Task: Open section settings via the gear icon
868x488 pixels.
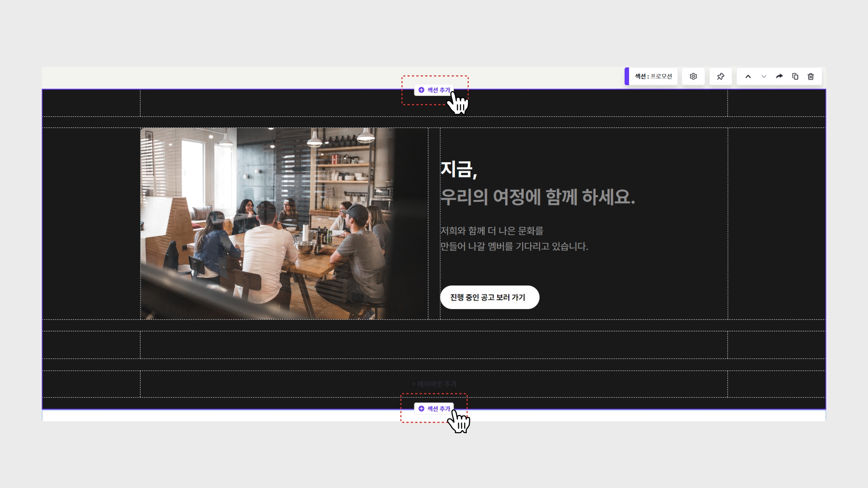Action: (x=693, y=76)
